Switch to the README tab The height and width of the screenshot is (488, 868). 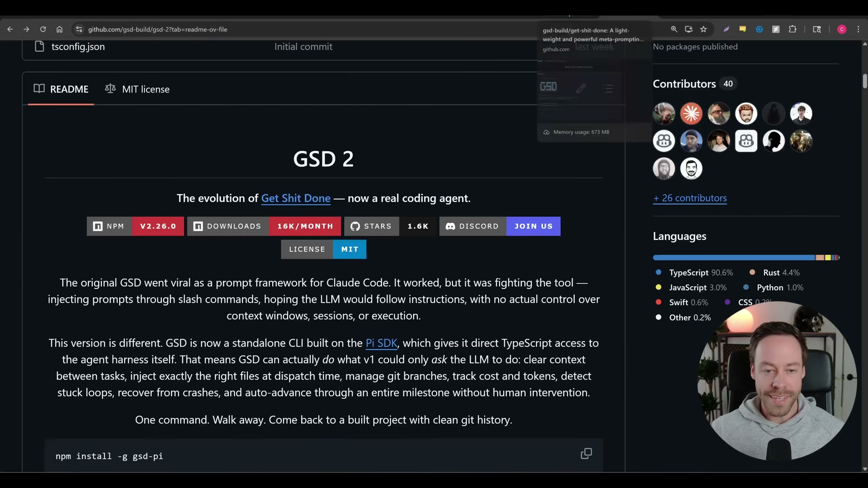point(61,89)
